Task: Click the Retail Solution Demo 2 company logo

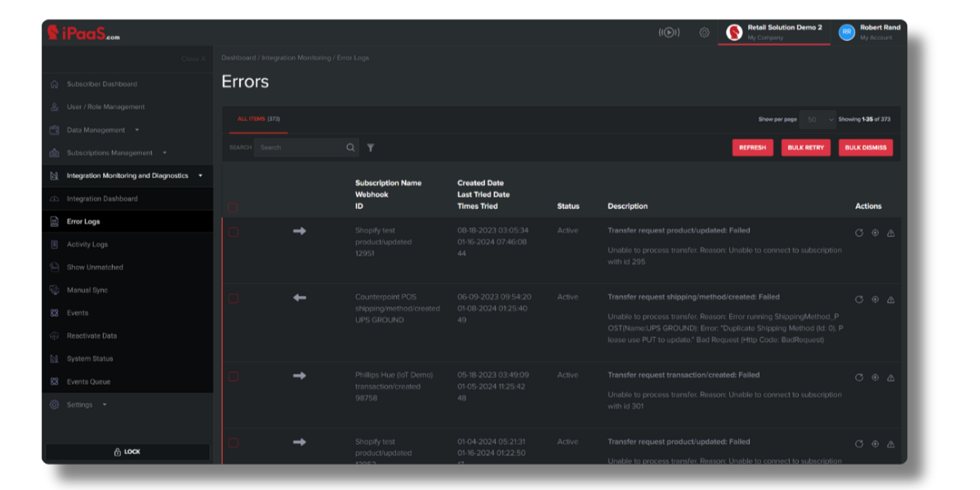Action: point(734,33)
